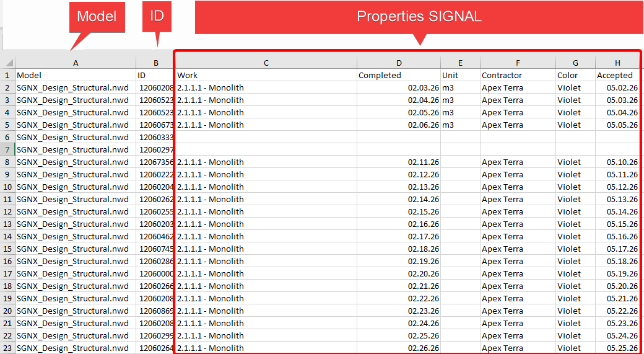Viewport: 644px width, 354px height.
Task: Select row 18 header
Action: [7, 286]
